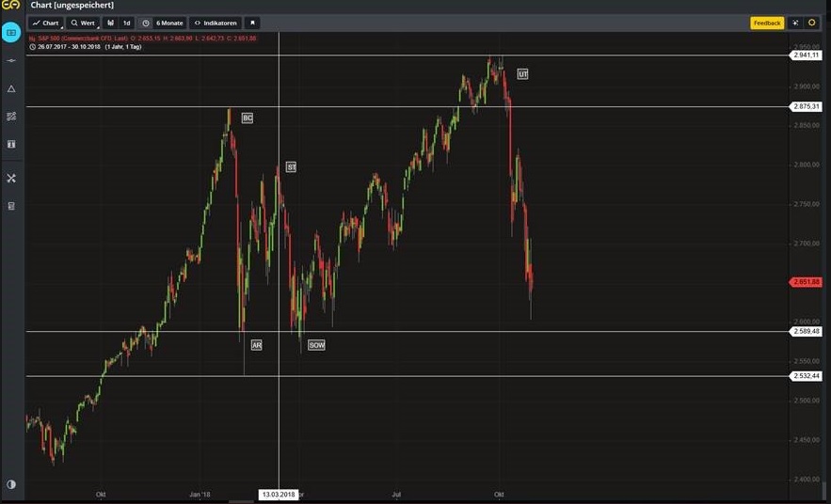831x504 pixels.
Task: Click the S&P 500 instrument title text
Action: click(x=83, y=39)
